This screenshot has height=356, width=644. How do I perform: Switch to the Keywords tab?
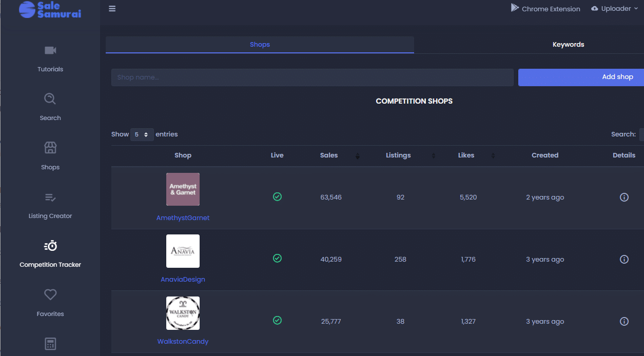tap(568, 44)
